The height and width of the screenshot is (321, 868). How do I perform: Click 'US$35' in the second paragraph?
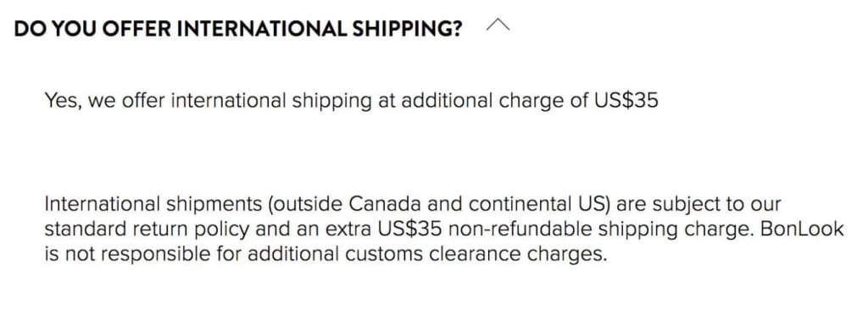pyautogui.click(x=410, y=230)
